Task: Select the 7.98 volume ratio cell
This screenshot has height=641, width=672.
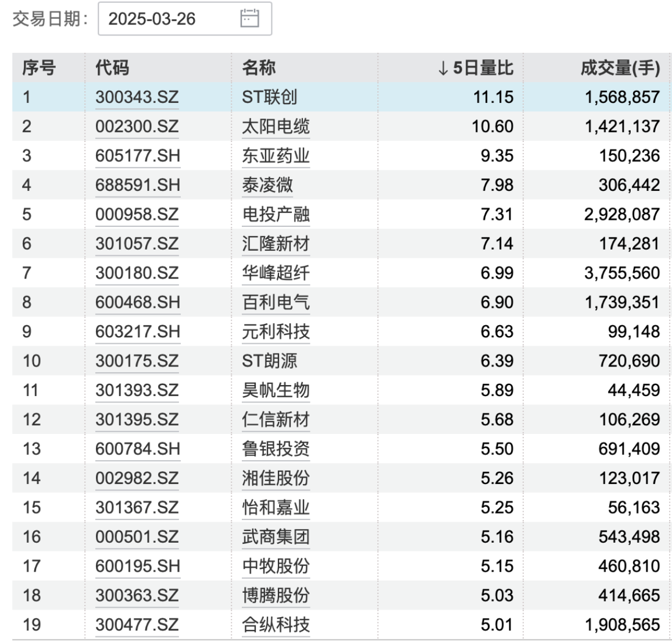Action: pos(497,185)
